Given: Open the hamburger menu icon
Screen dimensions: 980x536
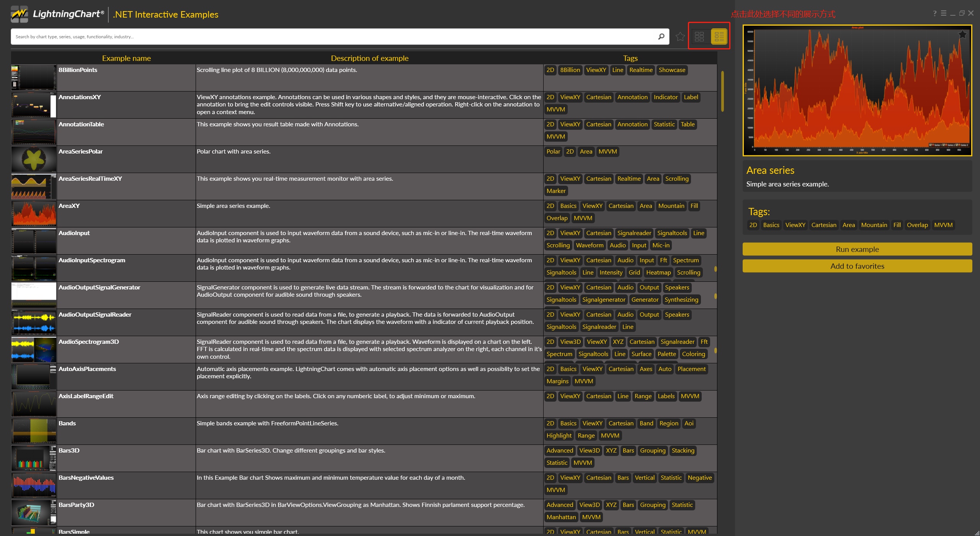Looking at the screenshot, I should (944, 13).
